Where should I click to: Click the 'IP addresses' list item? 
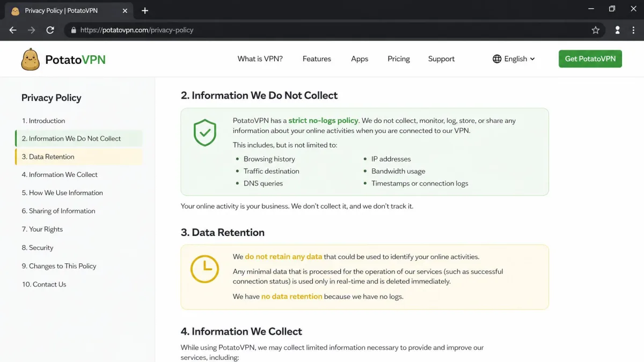[391, 159]
